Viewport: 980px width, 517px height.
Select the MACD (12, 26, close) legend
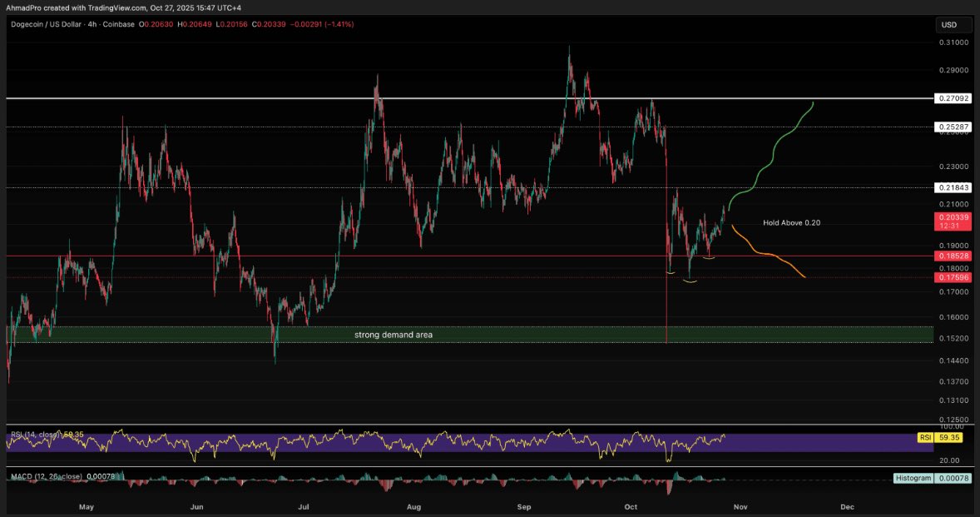46,477
